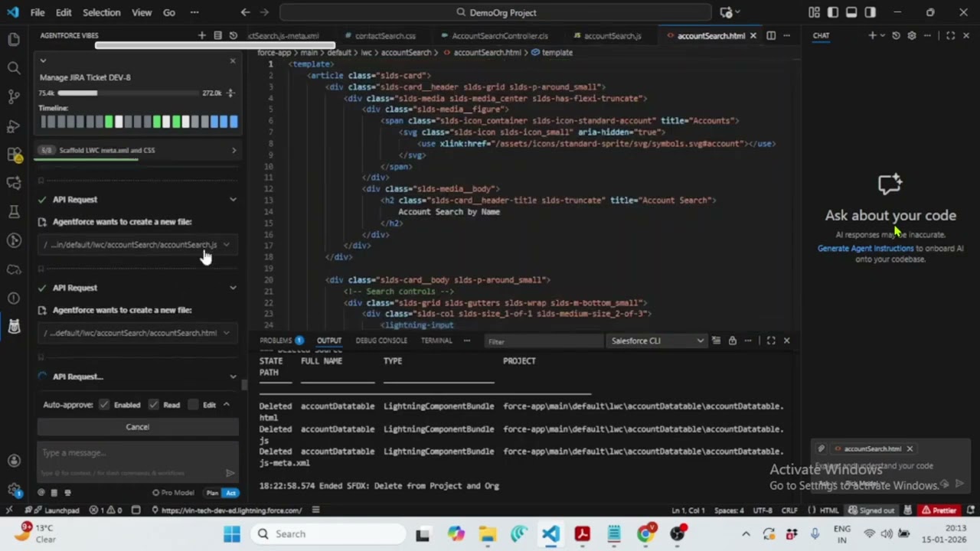The height and width of the screenshot is (551, 980).
Task: Remove accountSearch.html chat context attachment
Action: coord(910,448)
